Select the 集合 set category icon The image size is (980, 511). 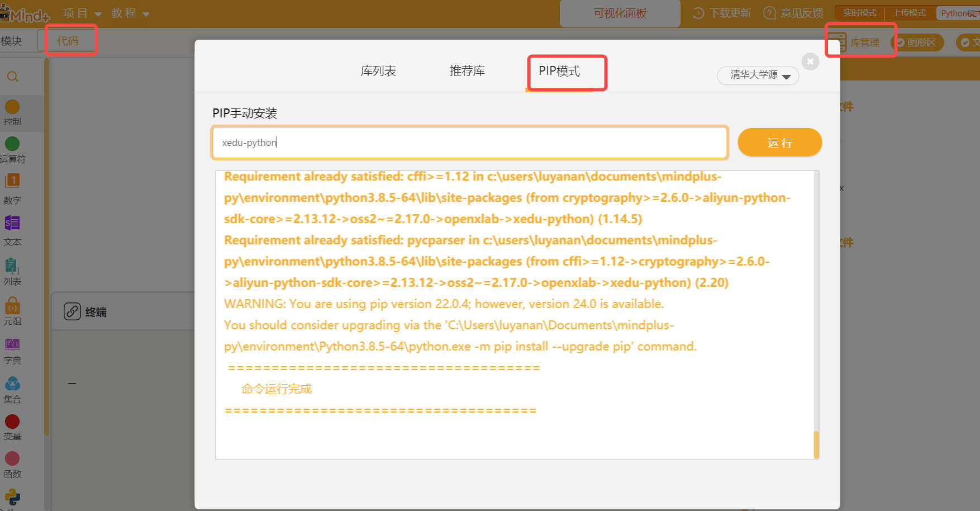12,384
